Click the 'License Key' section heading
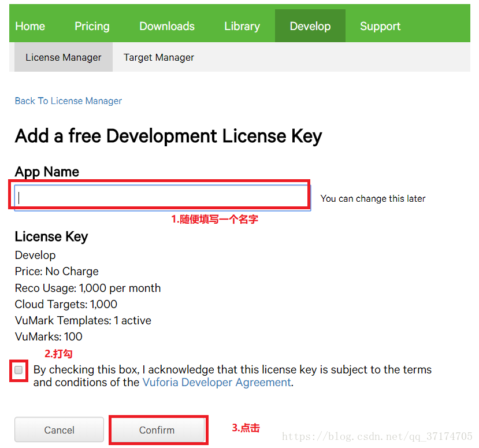Image resolution: width=479 pixels, height=448 pixels. pyautogui.click(x=51, y=237)
